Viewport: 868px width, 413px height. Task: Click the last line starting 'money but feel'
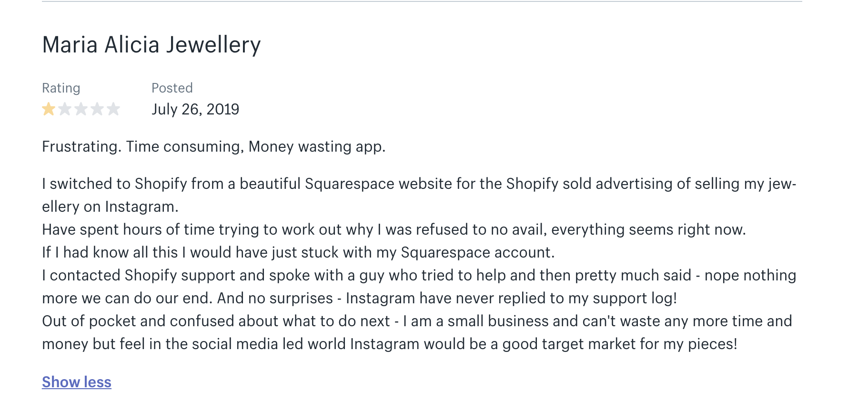pos(390,344)
